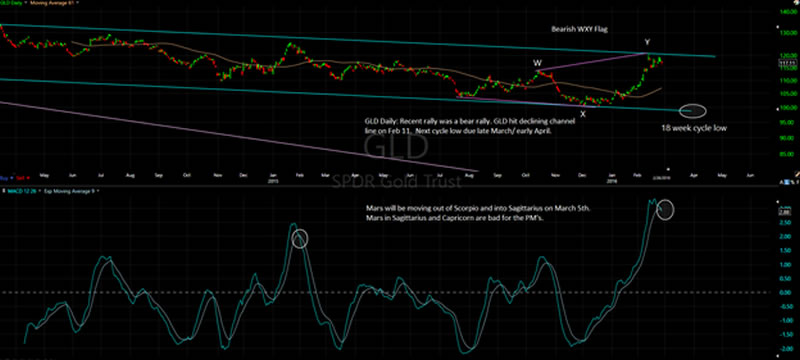The height and width of the screenshot is (360, 800).
Task: Select the Y wave label on the chart
Action: [x=647, y=42]
